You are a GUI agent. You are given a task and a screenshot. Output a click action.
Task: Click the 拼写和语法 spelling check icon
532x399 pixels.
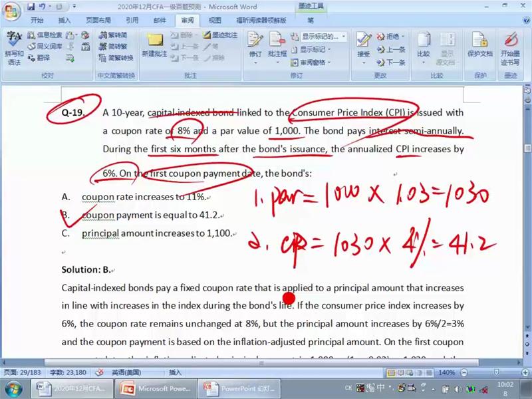click(14, 49)
